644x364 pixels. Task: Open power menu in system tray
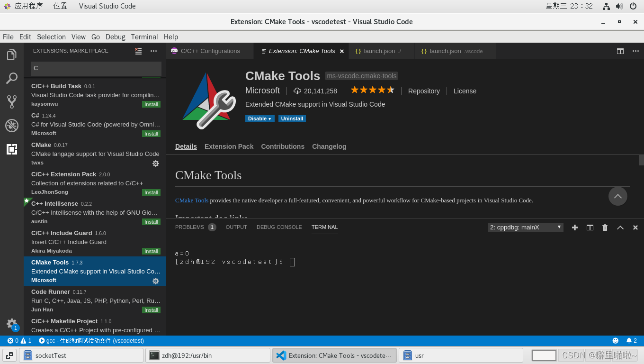633,6
